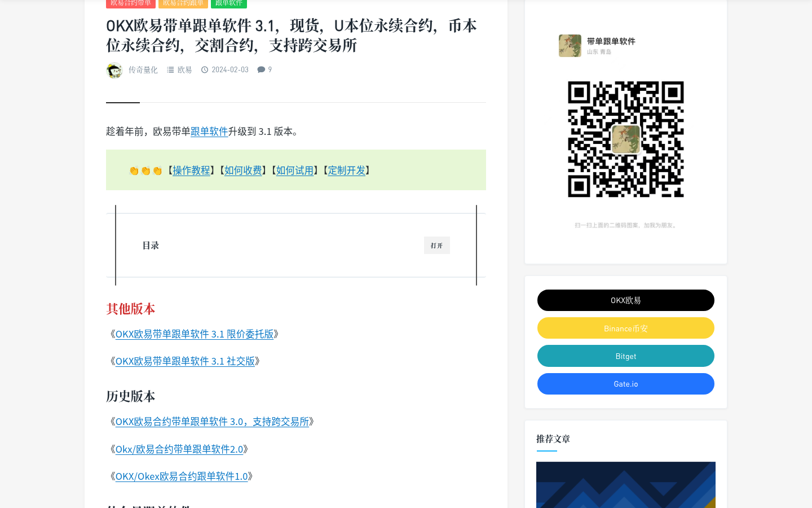This screenshot has width=812, height=508.
Task: Open the 定制开发 link
Action: pos(347,170)
